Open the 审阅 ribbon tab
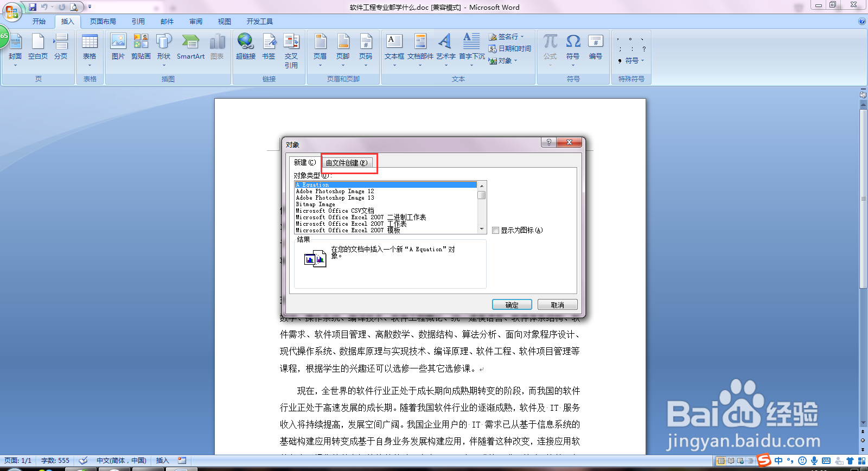The height and width of the screenshot is (471, 868). [196, 22]
